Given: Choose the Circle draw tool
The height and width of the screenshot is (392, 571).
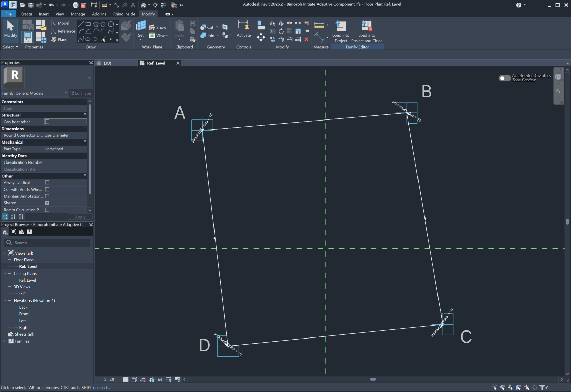Looking at the screenshot, I should pos(111,24).
